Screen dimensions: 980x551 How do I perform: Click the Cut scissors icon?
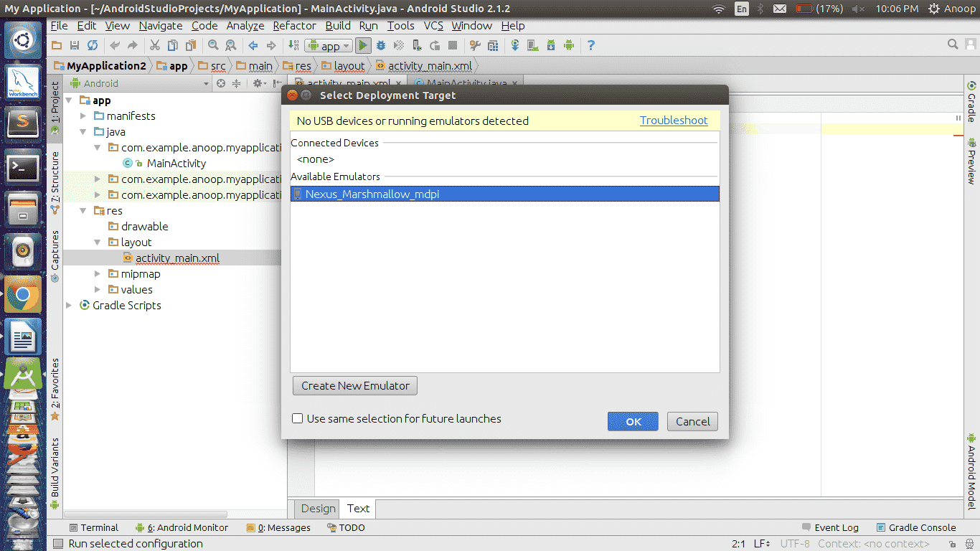[154, 45]
